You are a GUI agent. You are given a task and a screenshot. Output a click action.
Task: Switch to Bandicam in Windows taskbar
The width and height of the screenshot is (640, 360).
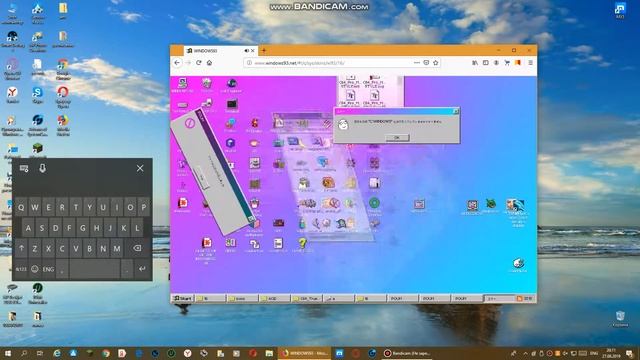(x=407, y=353)
